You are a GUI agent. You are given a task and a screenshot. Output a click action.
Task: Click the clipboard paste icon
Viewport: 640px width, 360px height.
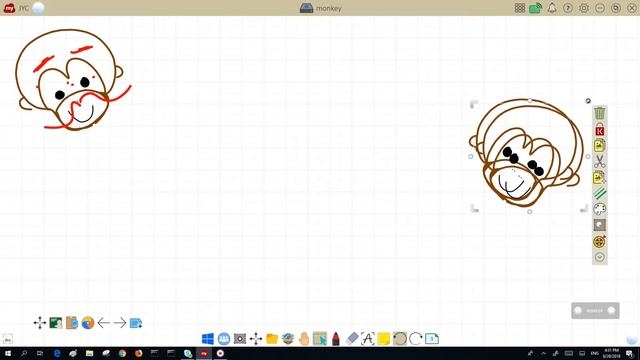pos(72,323)
